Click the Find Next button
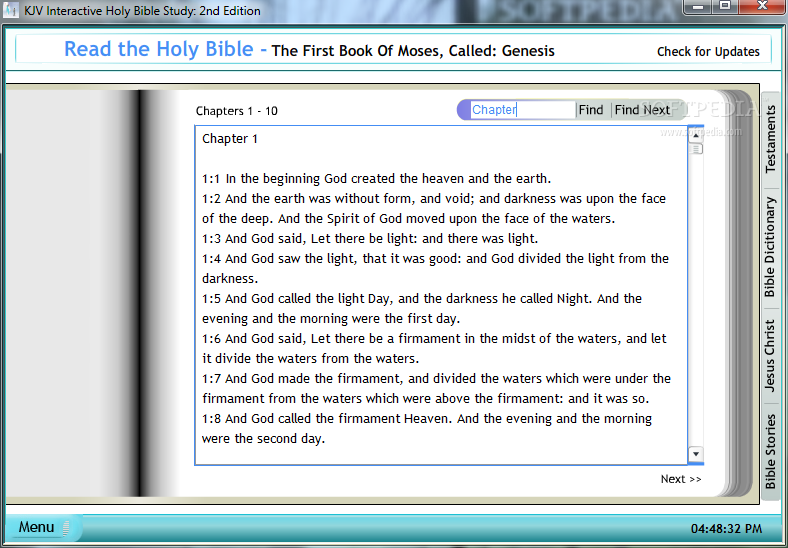 (642, 110)
